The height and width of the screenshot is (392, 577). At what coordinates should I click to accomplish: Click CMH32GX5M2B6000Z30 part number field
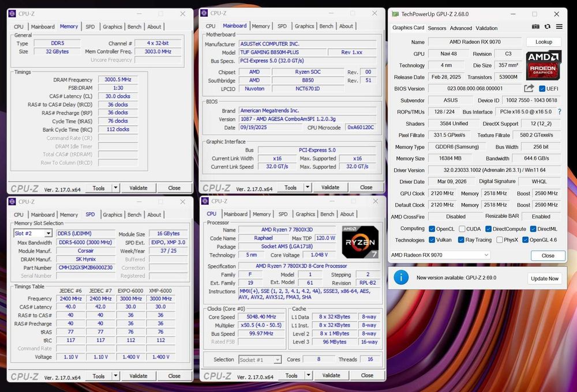(x=86, y=267)
